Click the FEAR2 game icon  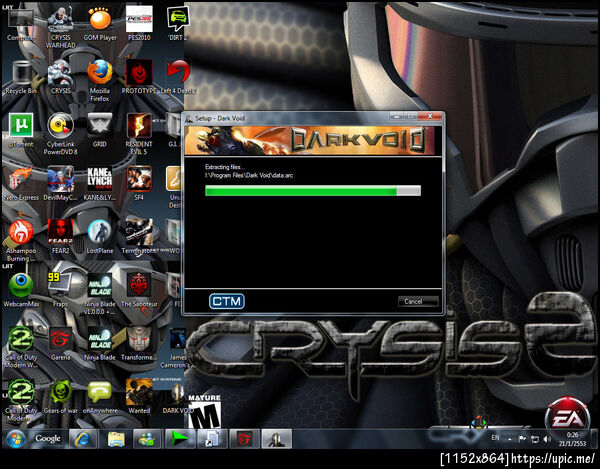60,238
